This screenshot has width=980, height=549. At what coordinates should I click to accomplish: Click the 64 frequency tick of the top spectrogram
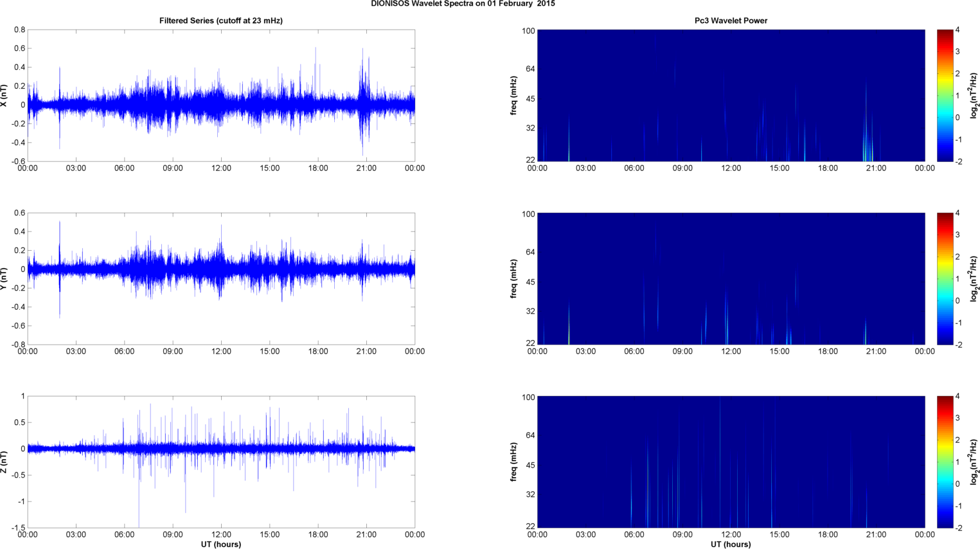pyautogui.click(x=530, y=69)
